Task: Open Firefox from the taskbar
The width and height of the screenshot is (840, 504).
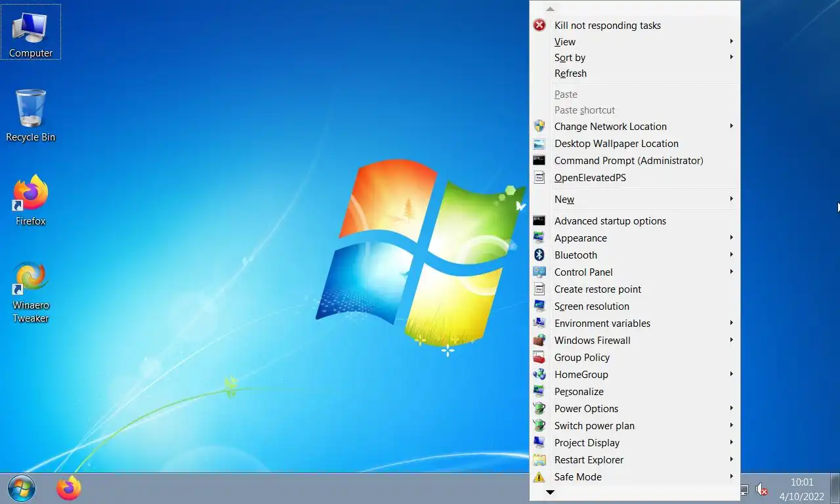Action: [68, 488]
